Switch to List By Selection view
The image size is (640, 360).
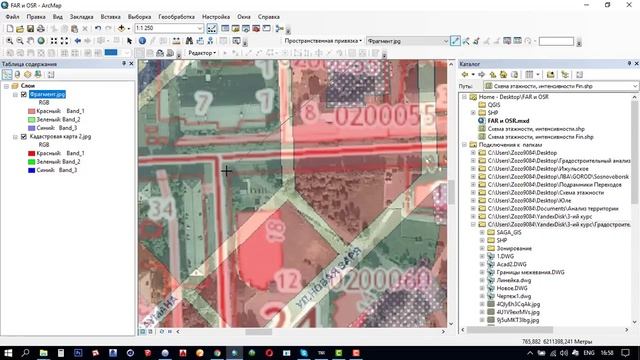(x=38, y=74)
